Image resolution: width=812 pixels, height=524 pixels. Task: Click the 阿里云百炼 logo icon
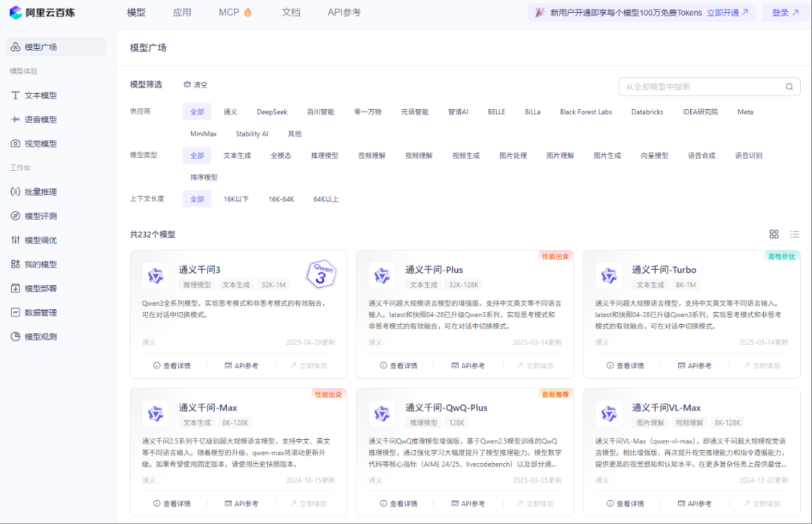click(16, 13)
